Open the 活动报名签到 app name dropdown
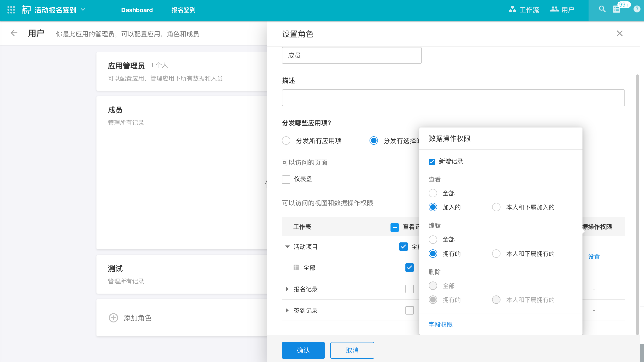This screenshot has width=644, height=362. click(83, 10)
